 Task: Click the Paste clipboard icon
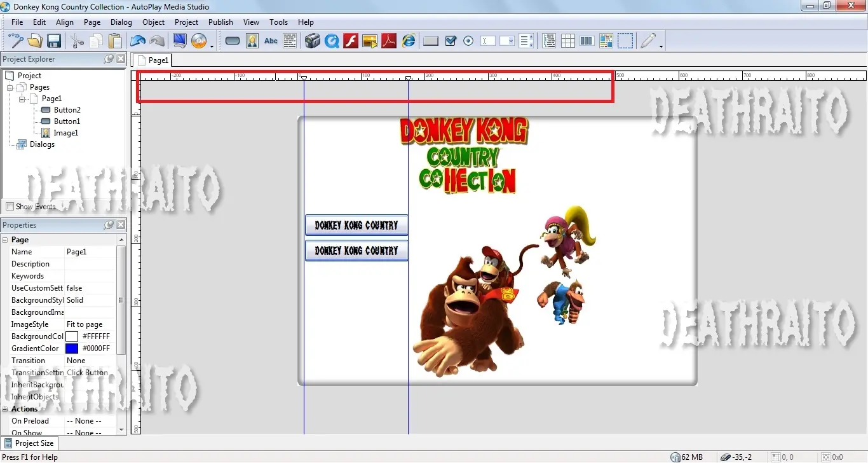click(115, 41)
